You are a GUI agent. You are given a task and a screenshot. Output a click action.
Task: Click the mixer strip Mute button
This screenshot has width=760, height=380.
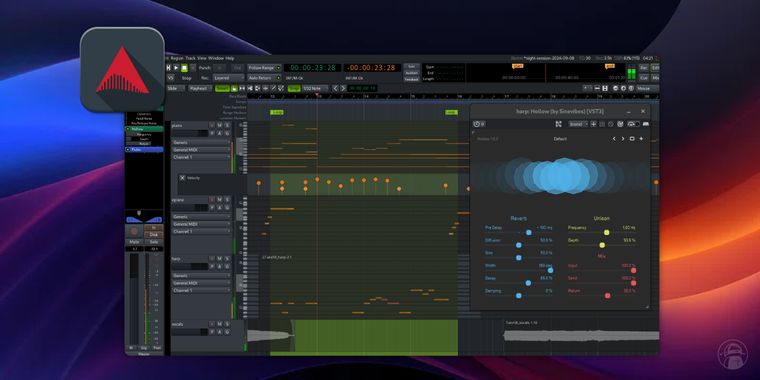tap(134, 241)
